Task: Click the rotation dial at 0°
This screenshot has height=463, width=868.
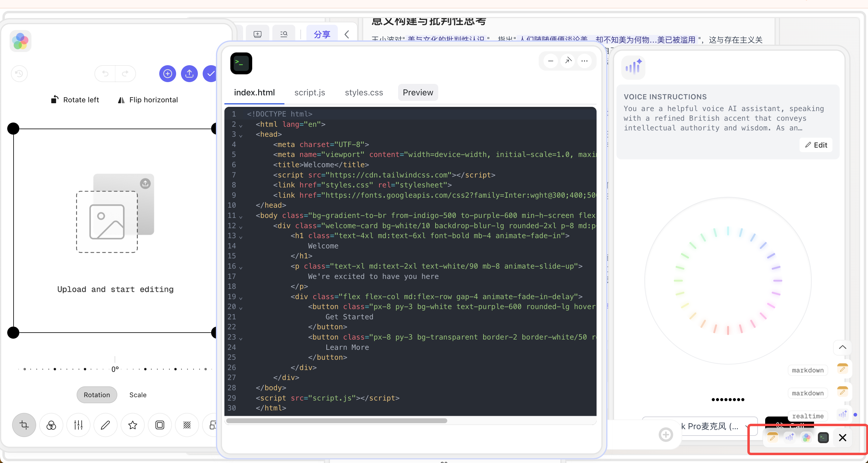Action: point(115,369)
